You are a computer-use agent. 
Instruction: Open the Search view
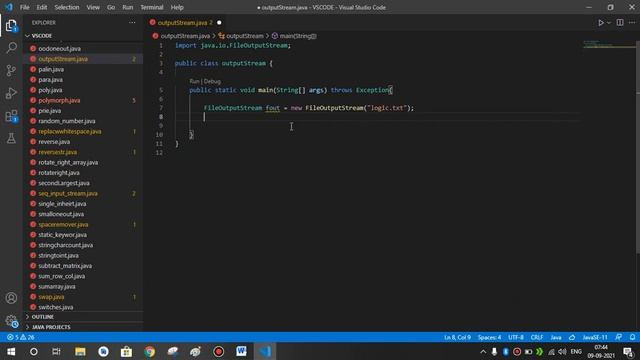point(11,48)
